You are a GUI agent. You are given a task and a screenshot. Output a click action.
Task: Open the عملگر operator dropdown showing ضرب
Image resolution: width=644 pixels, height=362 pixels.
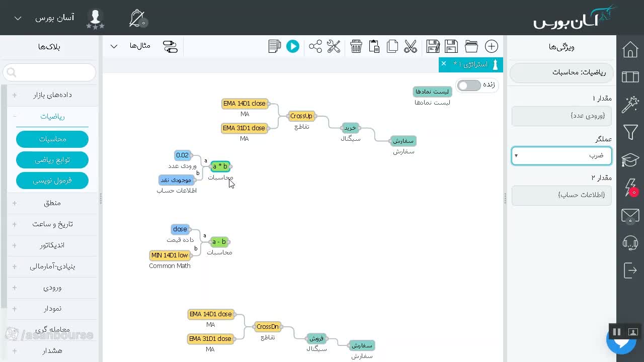tap(561, 156)
